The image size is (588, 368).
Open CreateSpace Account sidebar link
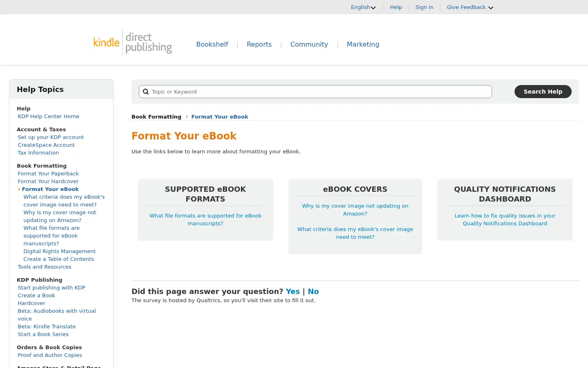(x=46, y=145)
